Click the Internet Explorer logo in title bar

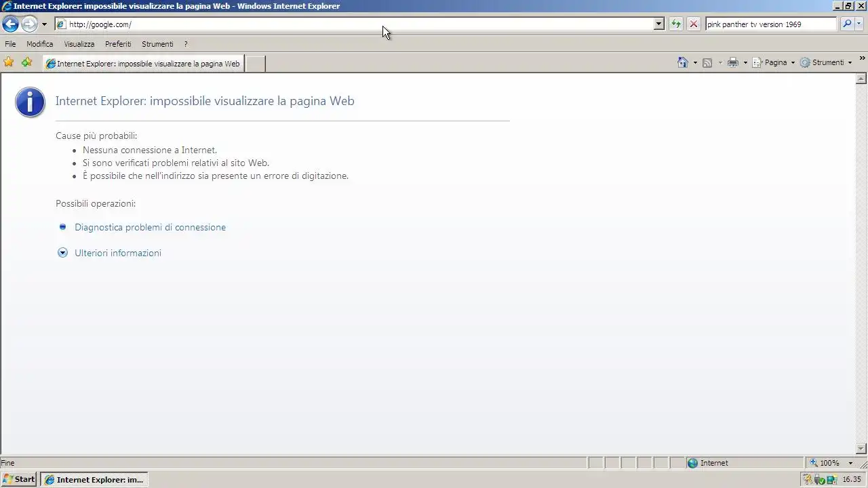click(x=7, y=6)
